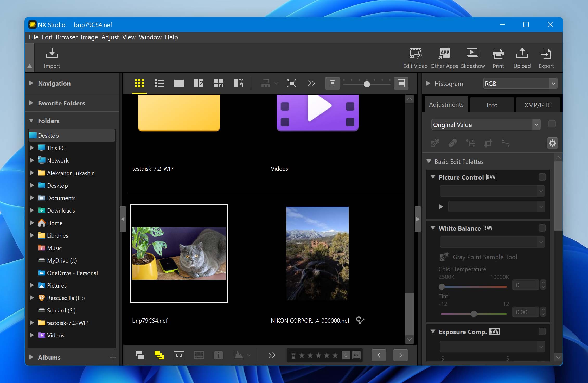Image resolution: width=588 pixels, height=383 pixels.
Task: Click the Fullscreen view icon
Action: click(291, 83)
